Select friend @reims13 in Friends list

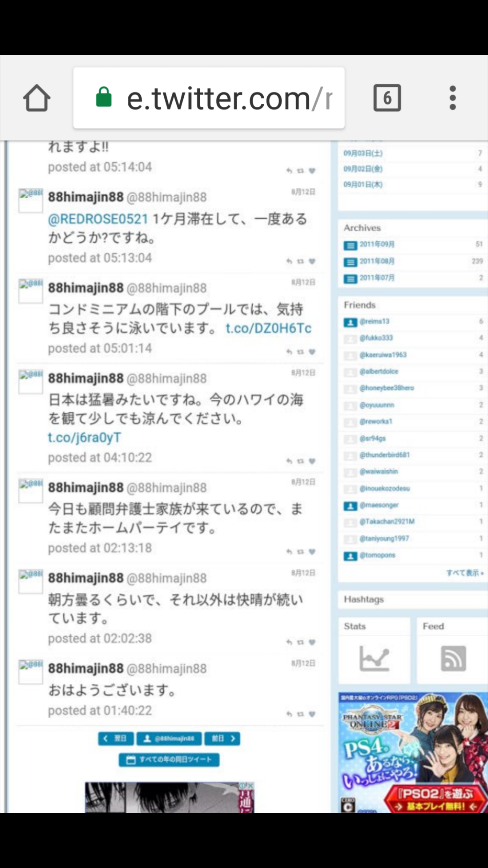click(413, 321)
